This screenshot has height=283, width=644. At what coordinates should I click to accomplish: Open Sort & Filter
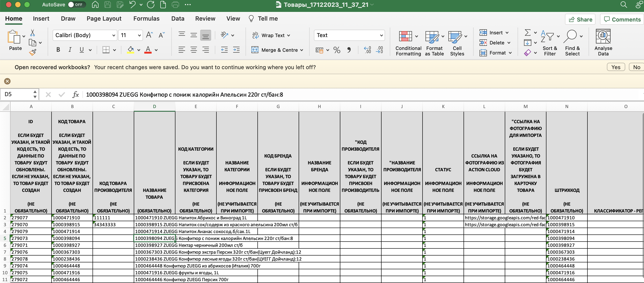(x=550, y=43)
